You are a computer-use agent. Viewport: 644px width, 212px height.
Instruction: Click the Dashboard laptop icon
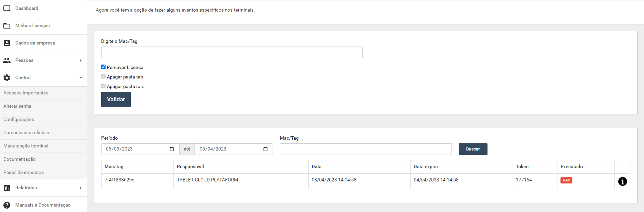tap(7, 8)
